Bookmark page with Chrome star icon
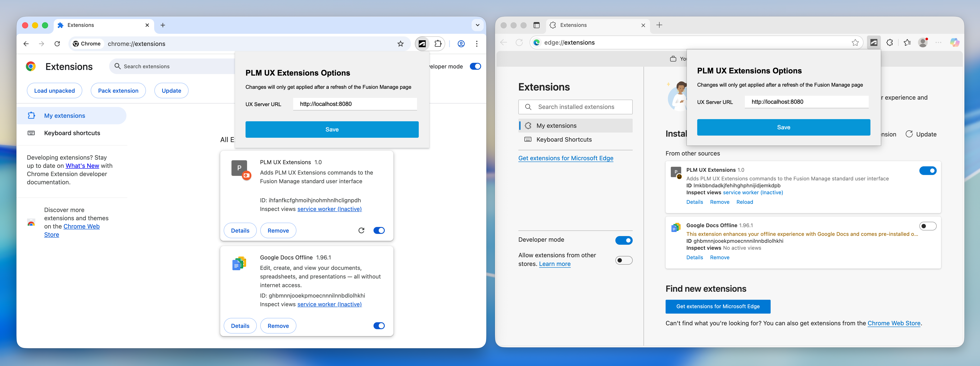 coord(400,44)
